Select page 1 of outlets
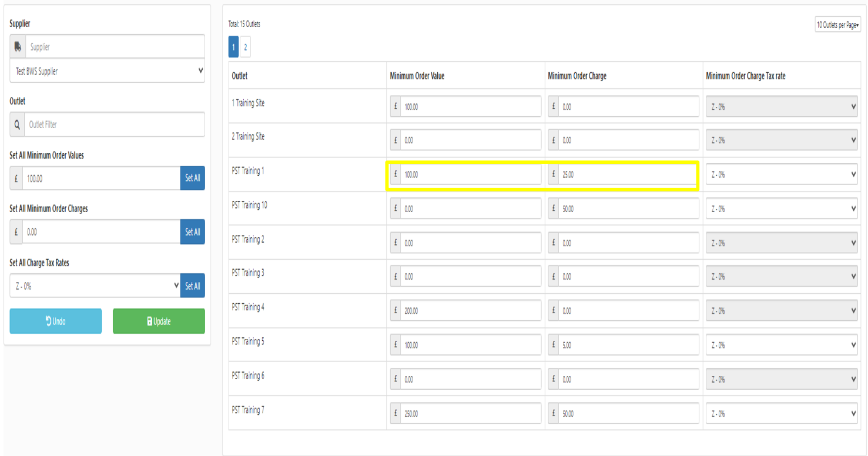The width and height of the screenshot is (868, 456). 233,48
